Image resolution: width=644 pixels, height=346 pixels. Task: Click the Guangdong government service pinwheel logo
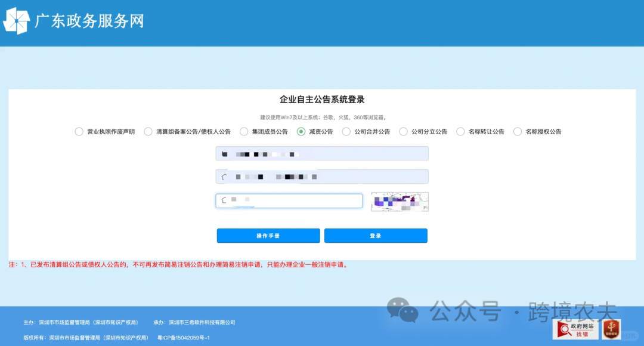coord(17,20)
